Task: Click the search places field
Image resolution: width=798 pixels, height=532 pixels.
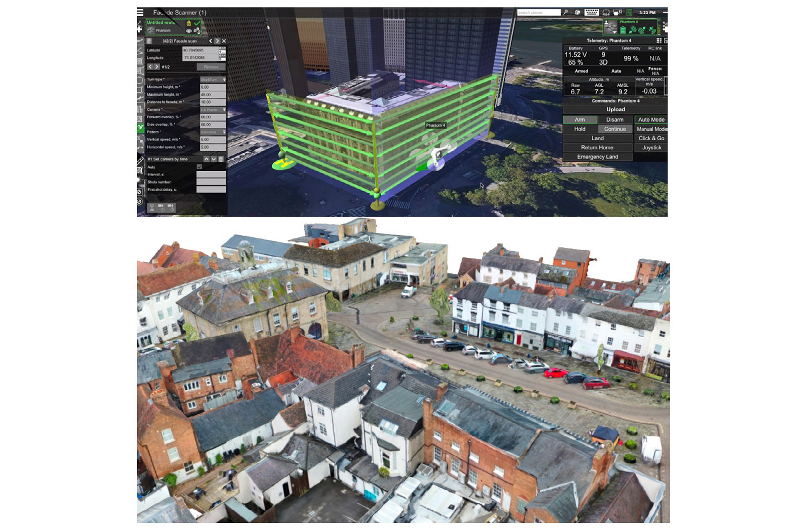Action: coord(539,12)
